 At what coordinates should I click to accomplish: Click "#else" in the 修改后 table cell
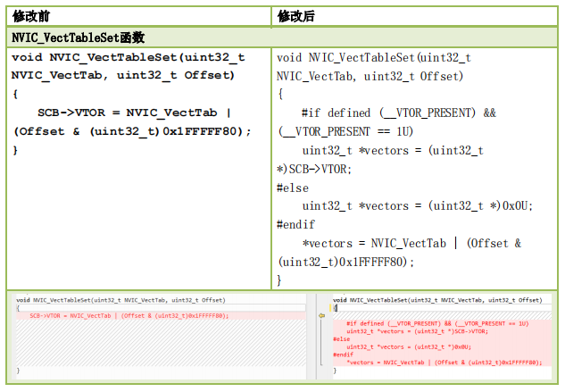293,188
